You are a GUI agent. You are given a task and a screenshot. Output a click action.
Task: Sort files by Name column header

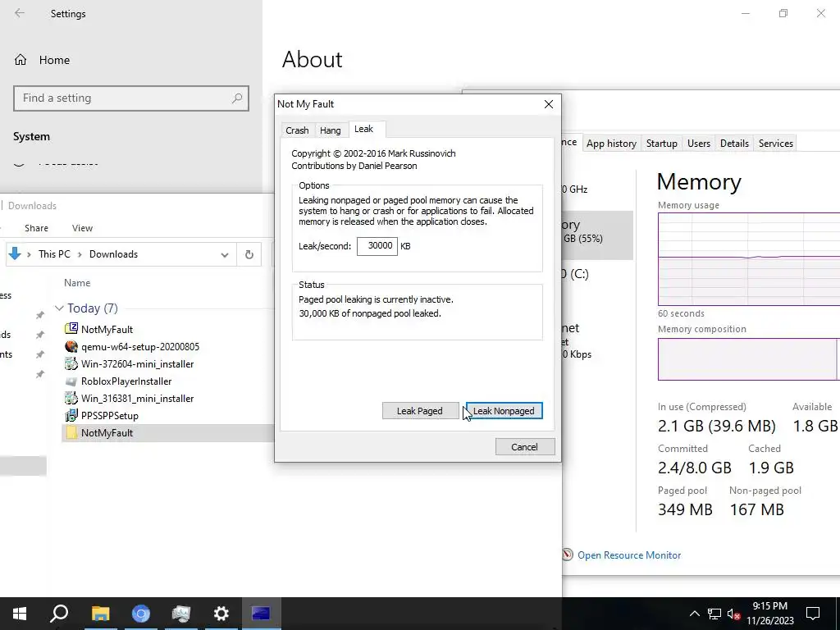click(77, 283)
